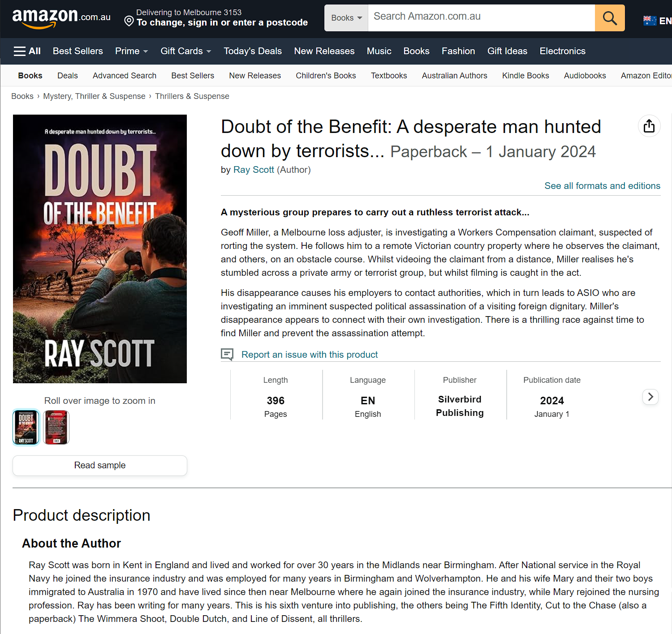
Task: Open the Books search category dropdown
Action: pyautogui.click(x=346, y=18)
